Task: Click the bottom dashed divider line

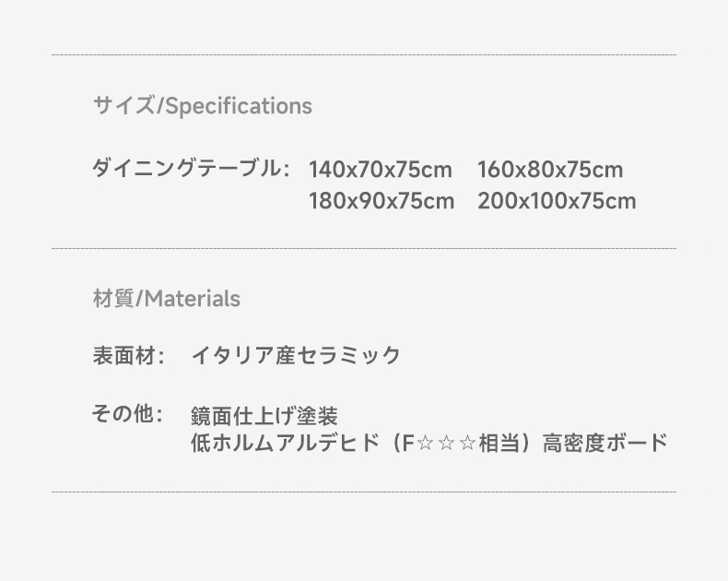Action: pos(364,492)
